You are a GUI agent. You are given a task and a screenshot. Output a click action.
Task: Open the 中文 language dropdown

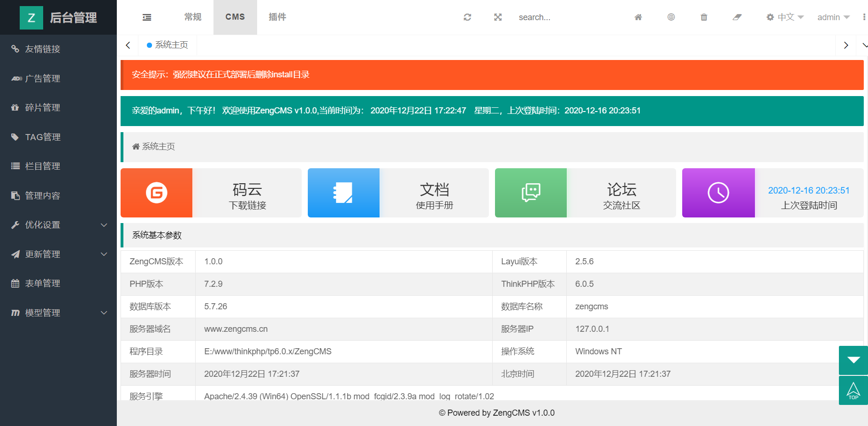pos(785,17)
